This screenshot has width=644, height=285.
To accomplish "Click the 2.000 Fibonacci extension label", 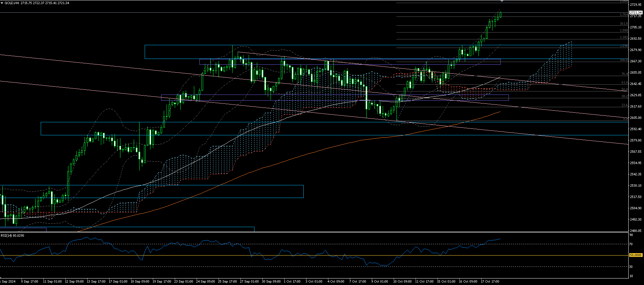I will tap(623, 1).
